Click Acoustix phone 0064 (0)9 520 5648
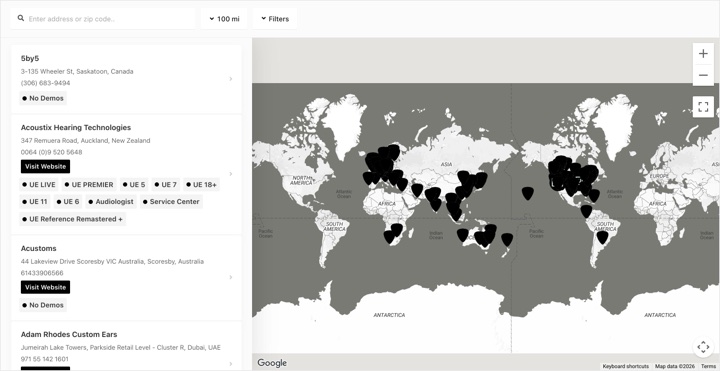 tap(51, 152)
